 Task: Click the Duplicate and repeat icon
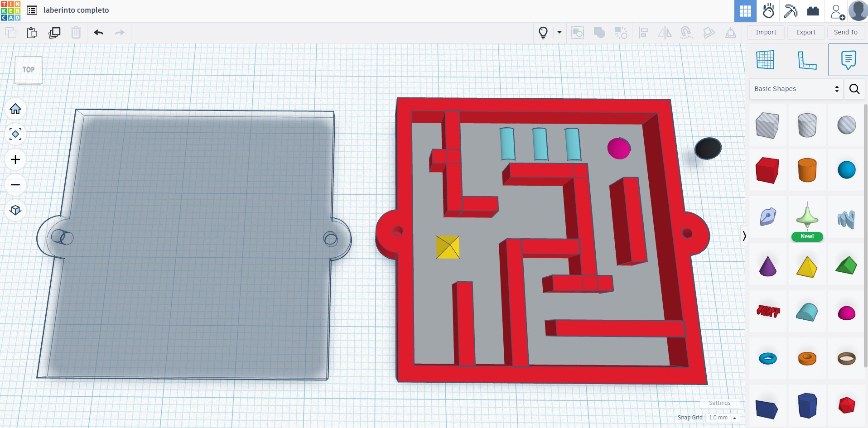click(54, 33)
